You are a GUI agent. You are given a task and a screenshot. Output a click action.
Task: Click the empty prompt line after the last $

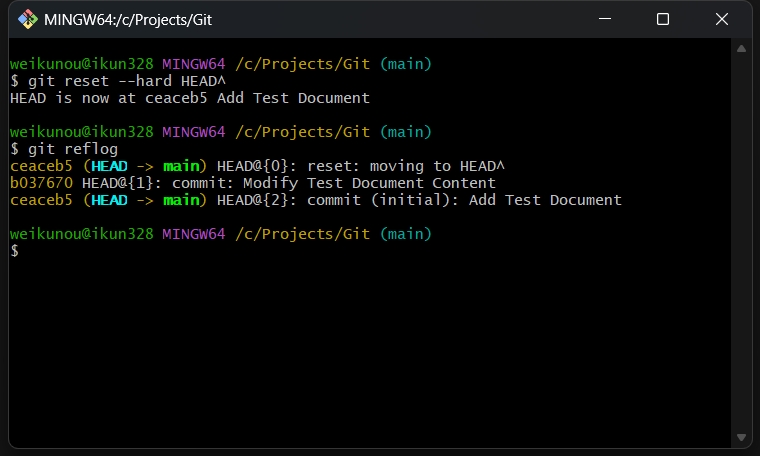[370, 251]
